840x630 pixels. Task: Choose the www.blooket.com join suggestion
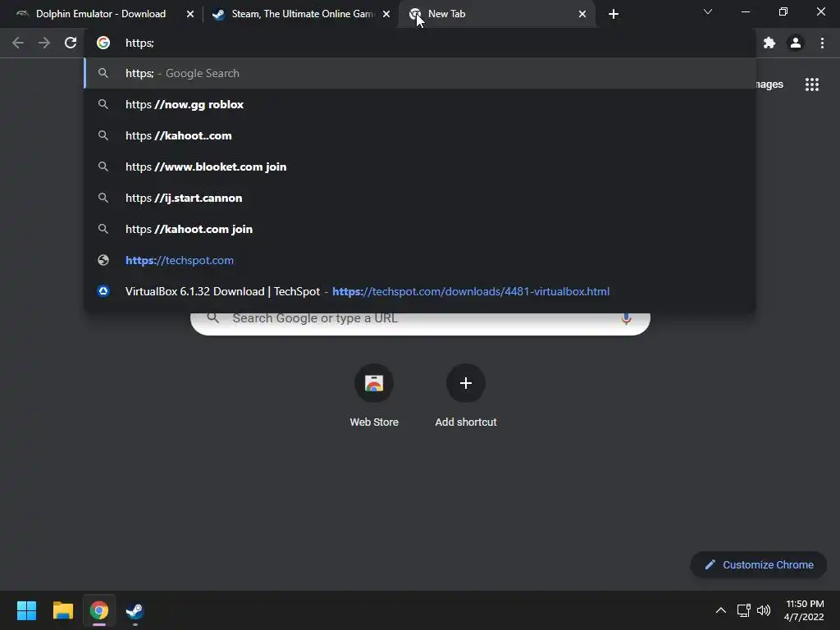pos(420,167)
